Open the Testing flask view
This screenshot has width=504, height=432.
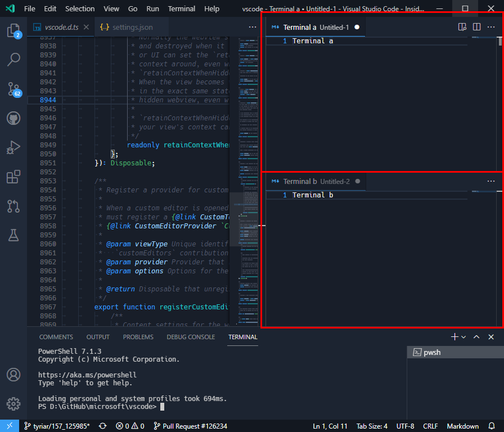click(13, 235)
